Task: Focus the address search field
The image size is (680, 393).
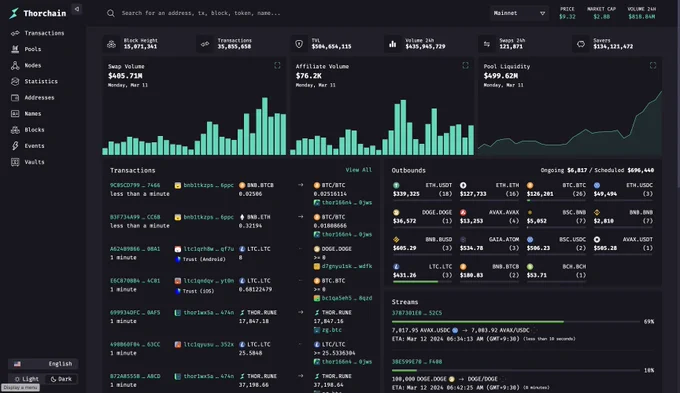Action: click(x=201, y=13)
